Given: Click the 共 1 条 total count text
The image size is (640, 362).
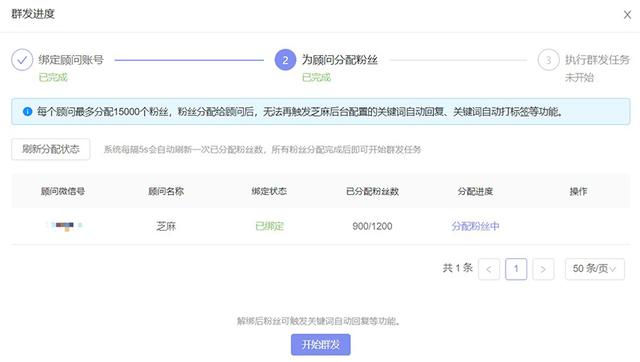Looking at the screenshot, I should [458, 268].
